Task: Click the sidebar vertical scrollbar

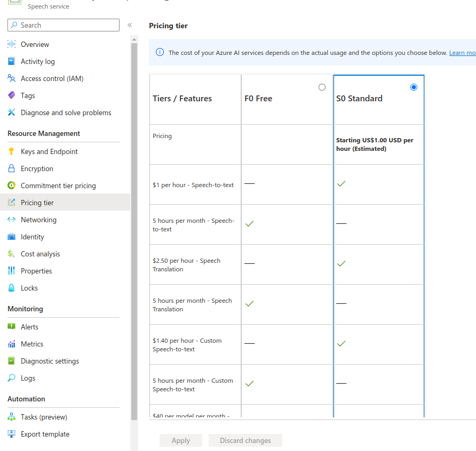Action: [x=134, y=213]
